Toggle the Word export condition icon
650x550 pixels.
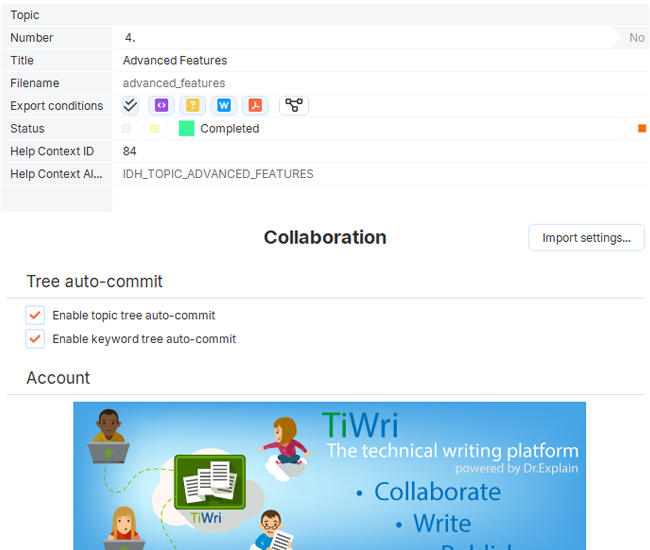[x=224, y=105]
